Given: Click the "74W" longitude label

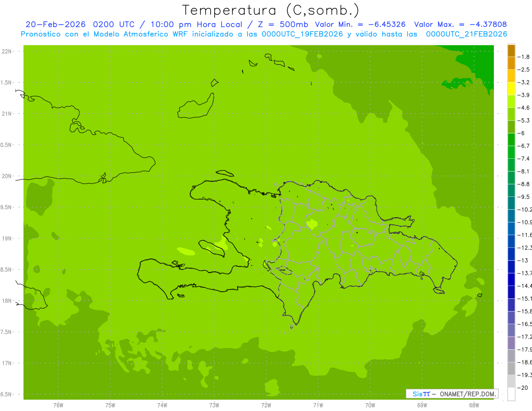Looking at the screenshot, I should pos(162,405).
